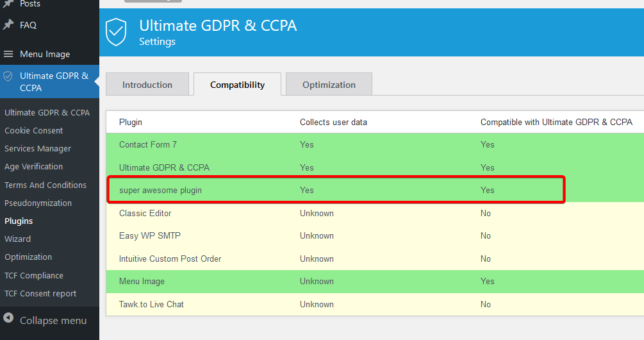The height and width of the screenshot is (340, 644).
Task: Click Collects user data Yes for super awesome plugin
Action: (307, 191)
